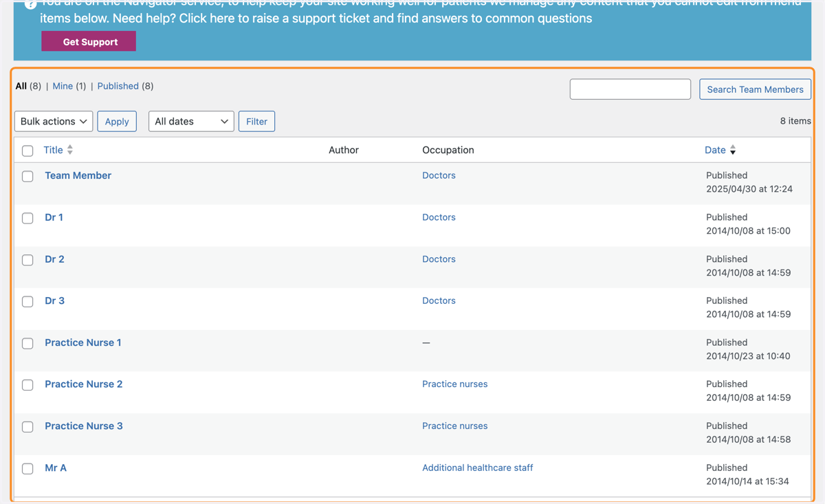This screenshot has width=825, height=504.
Task: Open the Practice Nurse 2 entry
Action: point(83,384)
